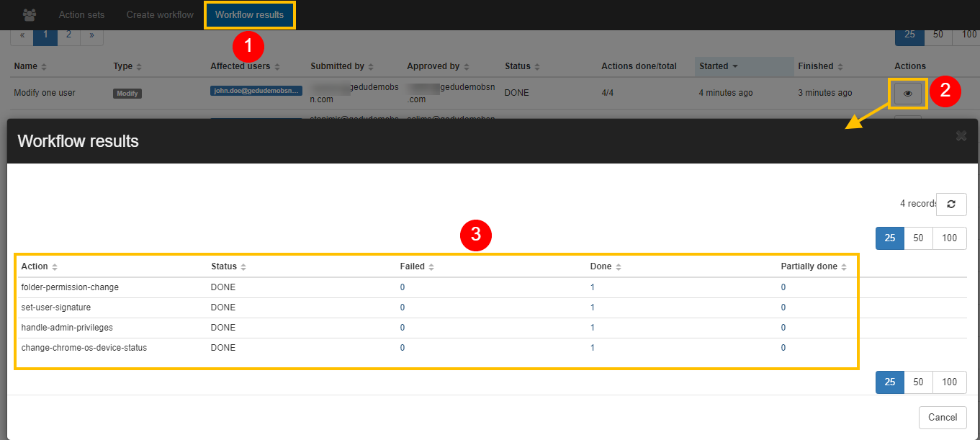Image resolution: width=980 pixels, height=440 pixels.
Task: Open Partially done count for change-chrome-os-device-status
Action: point(783,348)
